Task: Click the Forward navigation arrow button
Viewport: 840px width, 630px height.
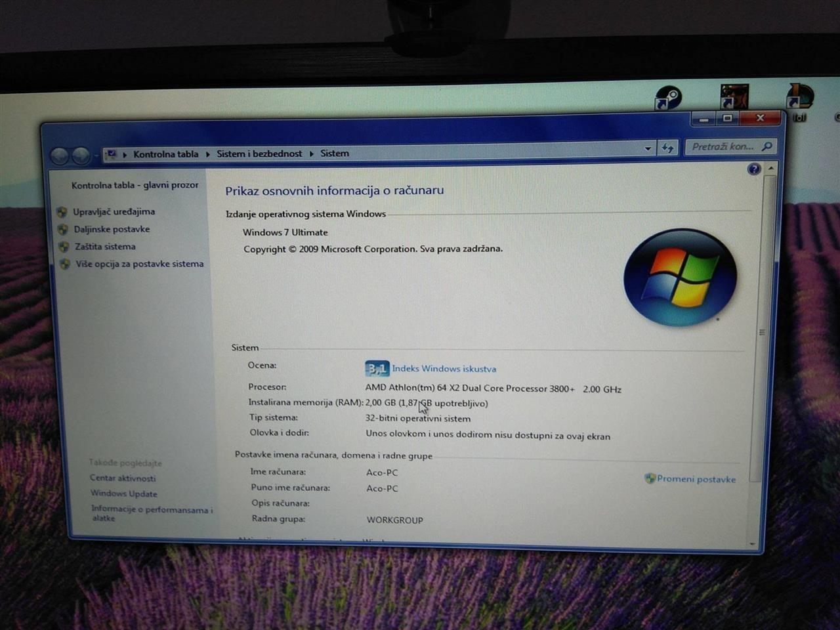Action: point(81,156)
